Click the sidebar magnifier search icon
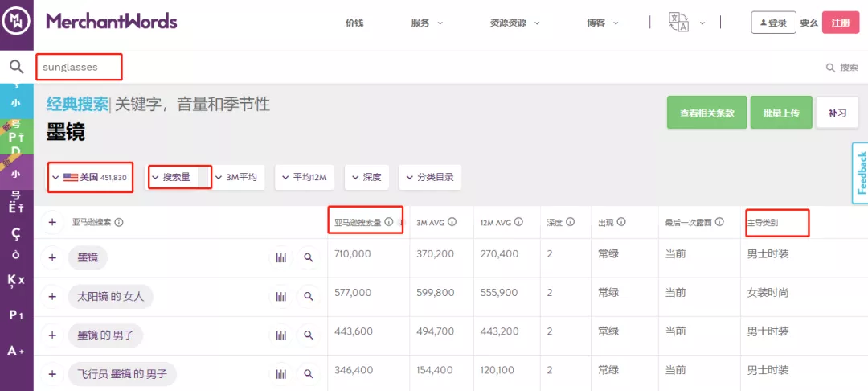 [17, 67]
